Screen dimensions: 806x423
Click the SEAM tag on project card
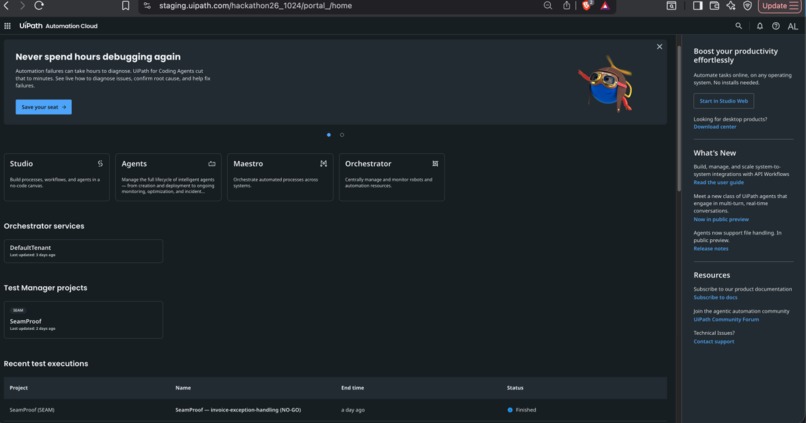tap(18, 310)
